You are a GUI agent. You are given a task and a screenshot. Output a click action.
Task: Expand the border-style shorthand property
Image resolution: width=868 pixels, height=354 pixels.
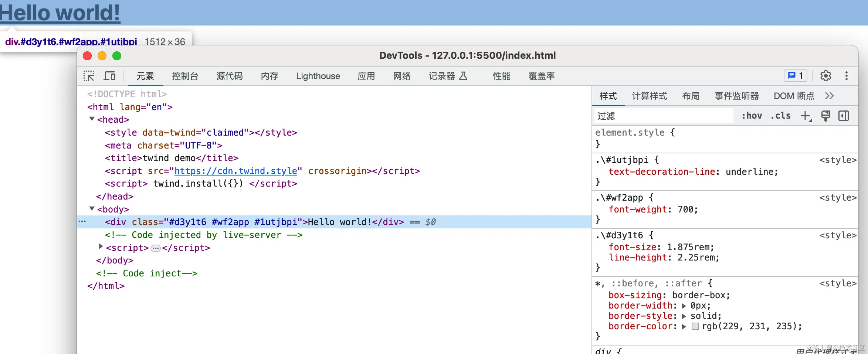point(684,316)
